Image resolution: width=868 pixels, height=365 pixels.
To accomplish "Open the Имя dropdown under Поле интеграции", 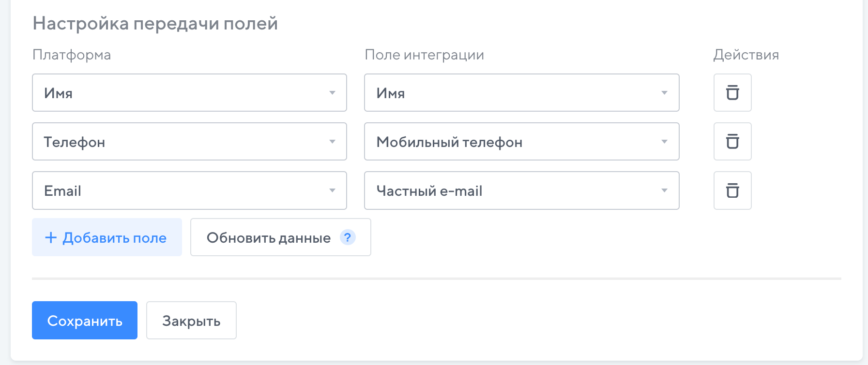I will click(x=521, y=93).
